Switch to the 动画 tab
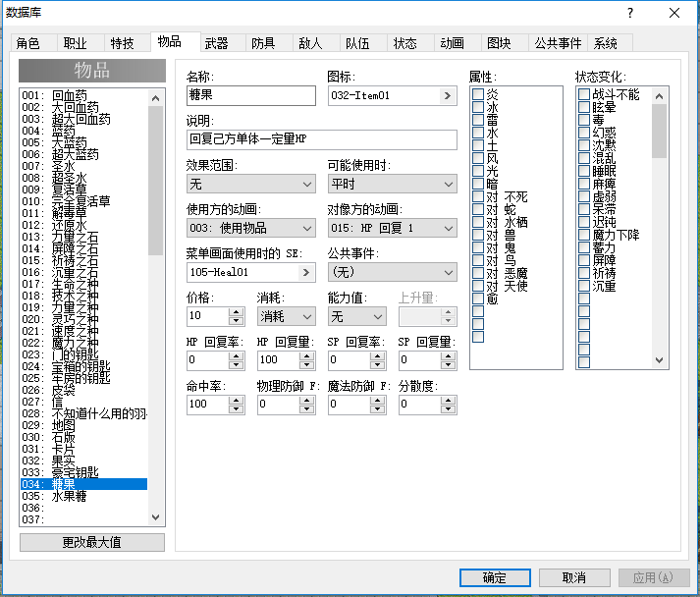Viewport: 700px width, 597px height. 458,43
